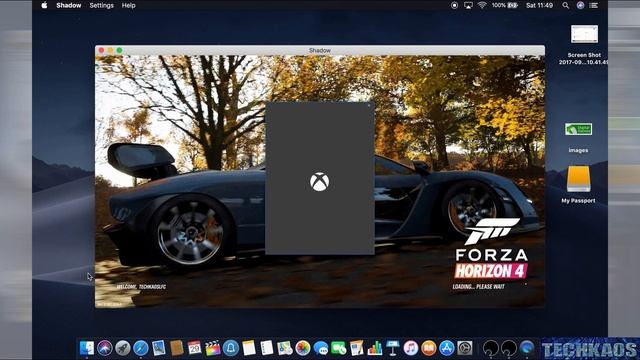Open the Settings menu

[102, 5]
